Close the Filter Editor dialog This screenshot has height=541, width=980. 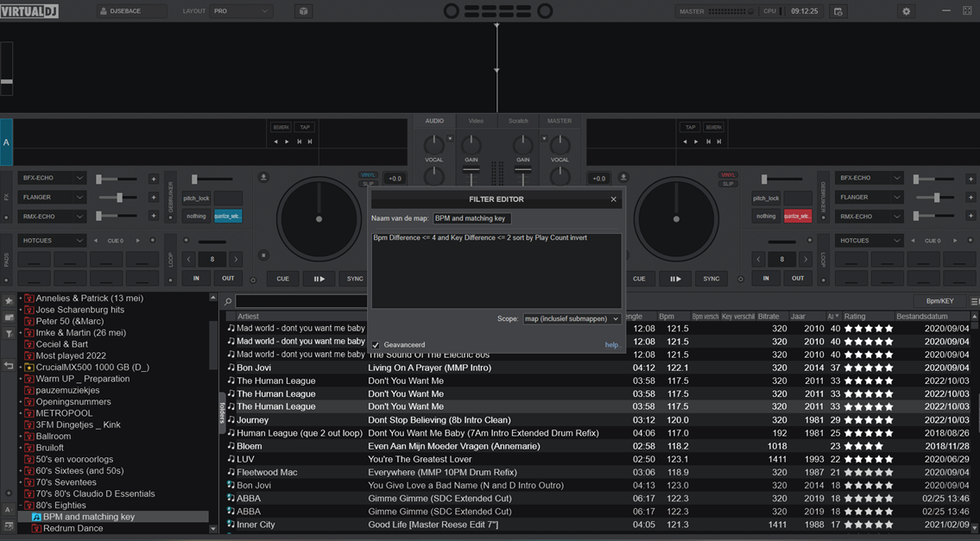pos(614,199)
